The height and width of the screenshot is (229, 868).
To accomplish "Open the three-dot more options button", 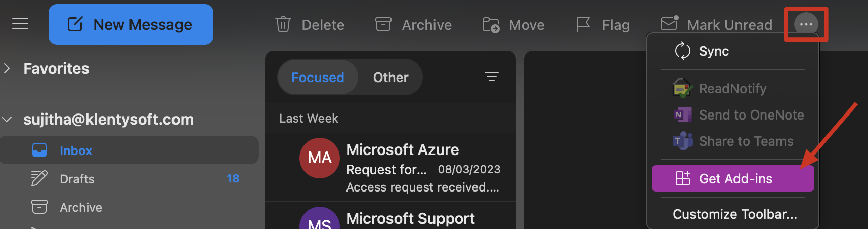I will tap(806, 24).
